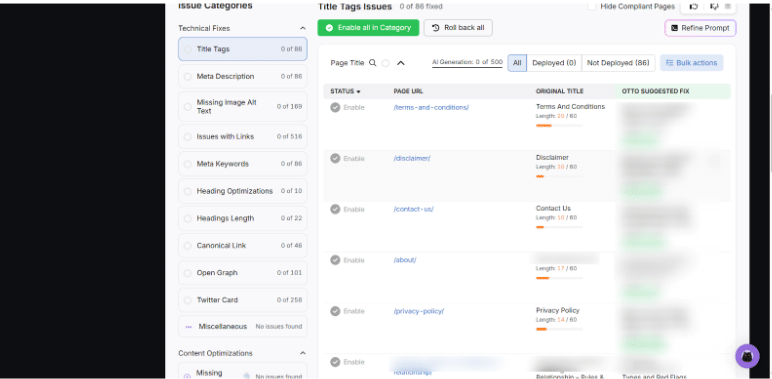Click the Miscellaneous dash icon
Image resolution: width=772 pixels, height=379 pixels.
point(189,327)
